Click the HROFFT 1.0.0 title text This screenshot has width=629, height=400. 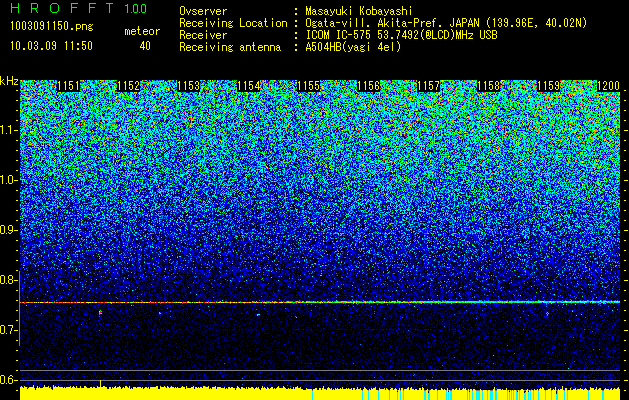pyautogui.click(x=79, y=8)
